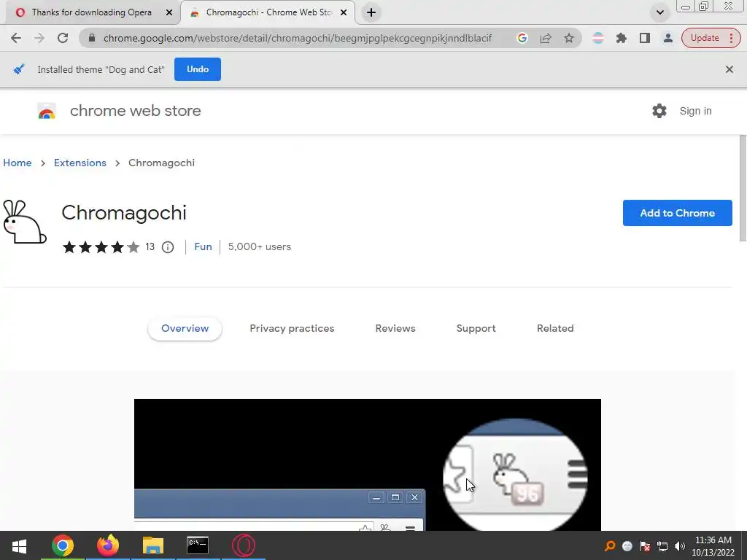This screenshot has height=560, width=747.
Task: Close the Chromagochi tab
Action: click(x=344, y=12)
